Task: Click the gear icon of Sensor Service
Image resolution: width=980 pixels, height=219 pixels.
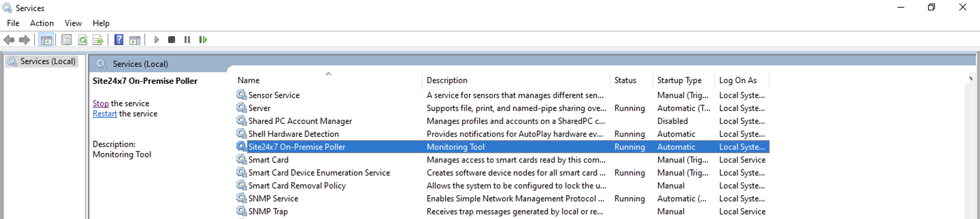Action: 241,95
